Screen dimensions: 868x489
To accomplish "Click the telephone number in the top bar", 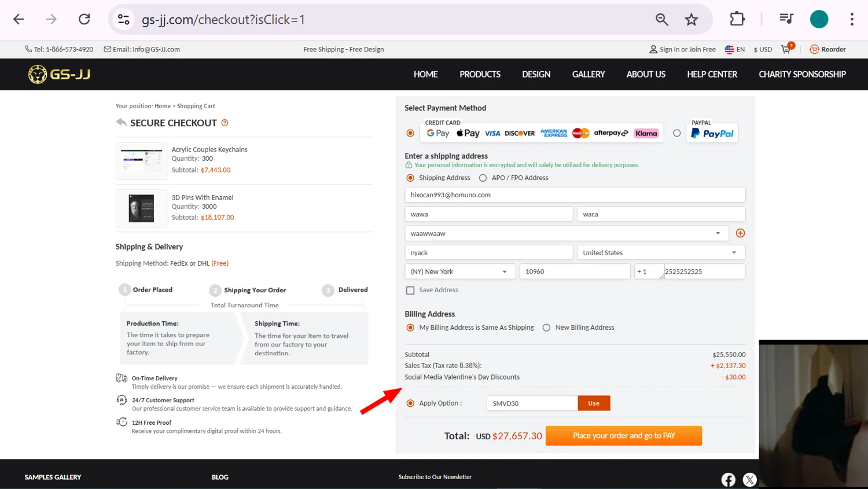I will pyautogui.click(x=69, y=49).
